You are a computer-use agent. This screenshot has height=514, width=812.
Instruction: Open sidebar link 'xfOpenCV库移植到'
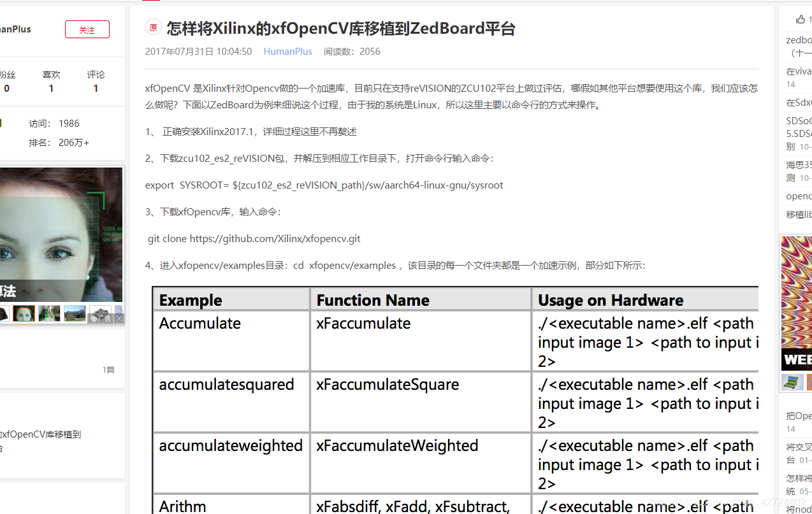click(x=41, y=434)
